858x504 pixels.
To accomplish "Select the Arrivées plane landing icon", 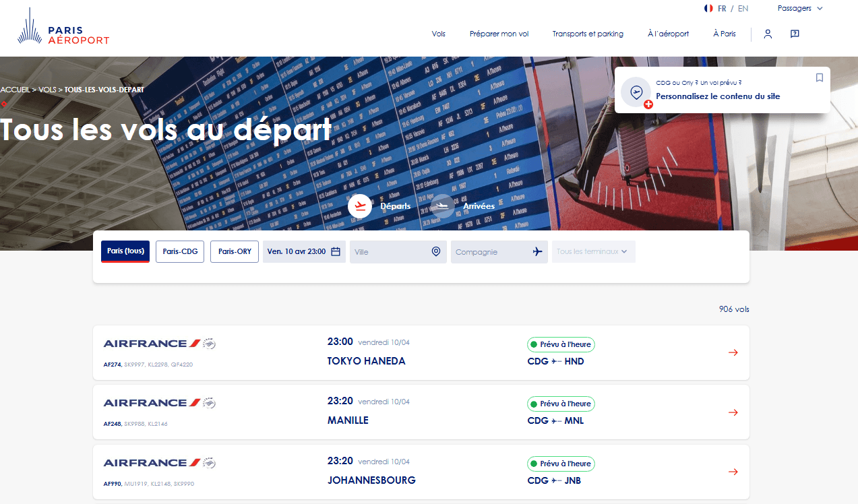I will 443,206.
